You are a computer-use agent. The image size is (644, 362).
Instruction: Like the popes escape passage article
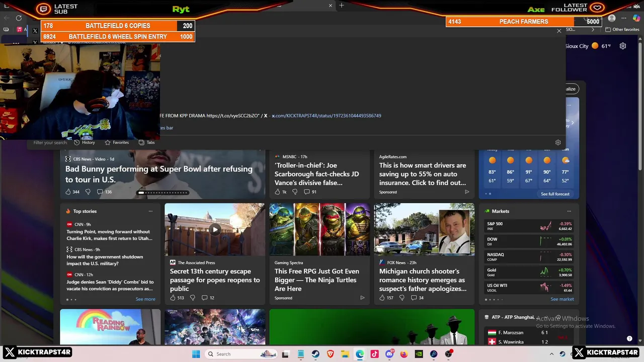(x=177, y=298)
